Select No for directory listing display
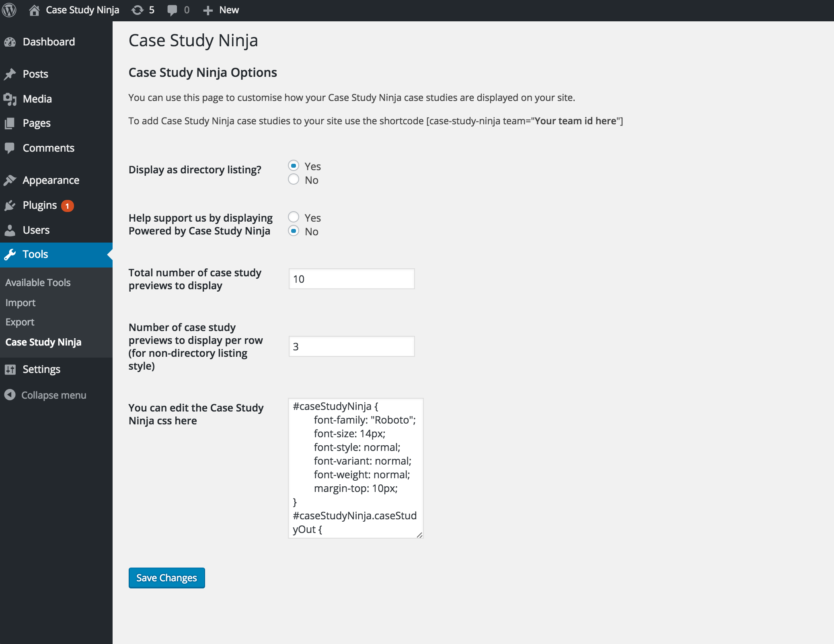The width and height of the screenshot is (834, 644). (294, 180)
